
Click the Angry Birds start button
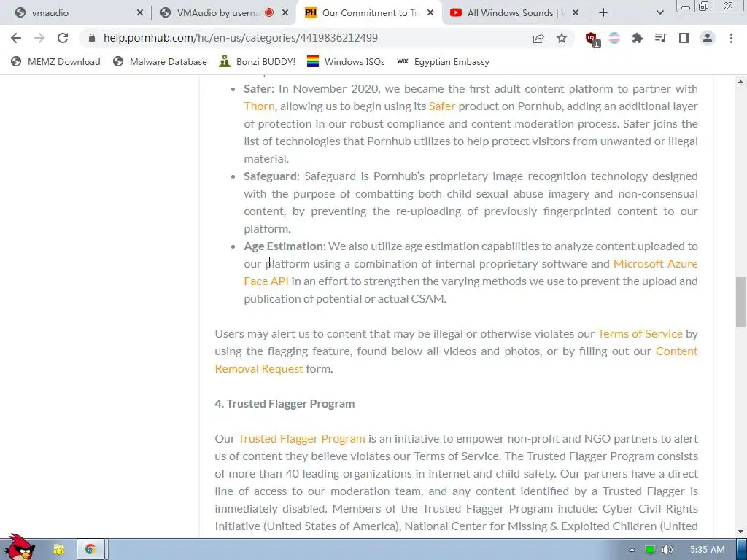click(x=19, y=548)
